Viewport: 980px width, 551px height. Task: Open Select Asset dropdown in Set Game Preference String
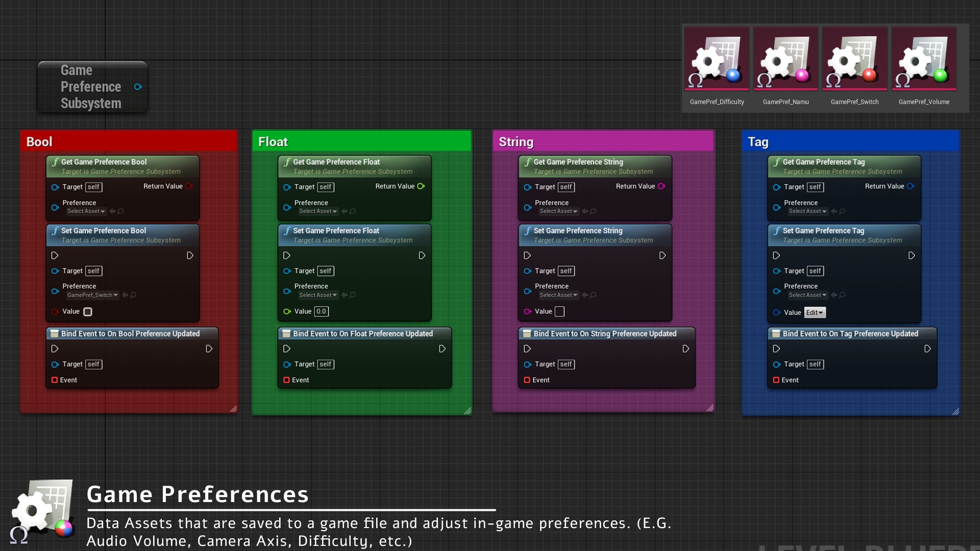tap(558, 295)
